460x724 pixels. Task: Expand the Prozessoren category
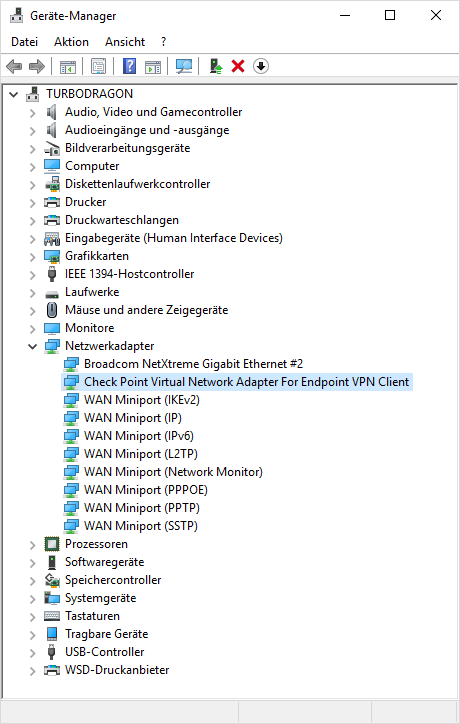click(x=32, y=544)
